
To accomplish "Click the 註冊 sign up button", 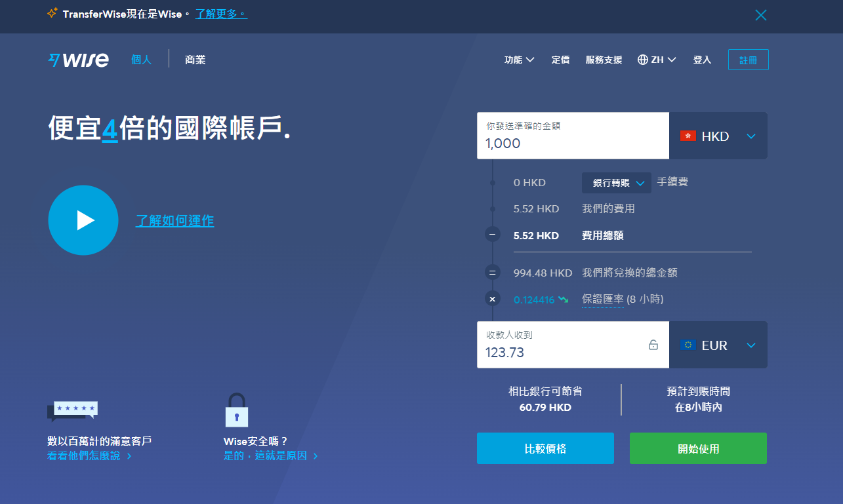I will 748,60.
